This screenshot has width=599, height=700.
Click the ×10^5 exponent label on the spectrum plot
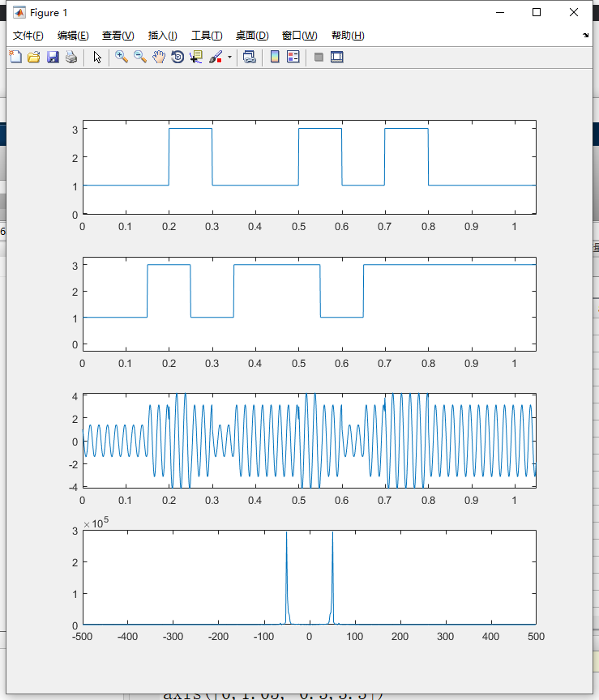click(96, 523)
